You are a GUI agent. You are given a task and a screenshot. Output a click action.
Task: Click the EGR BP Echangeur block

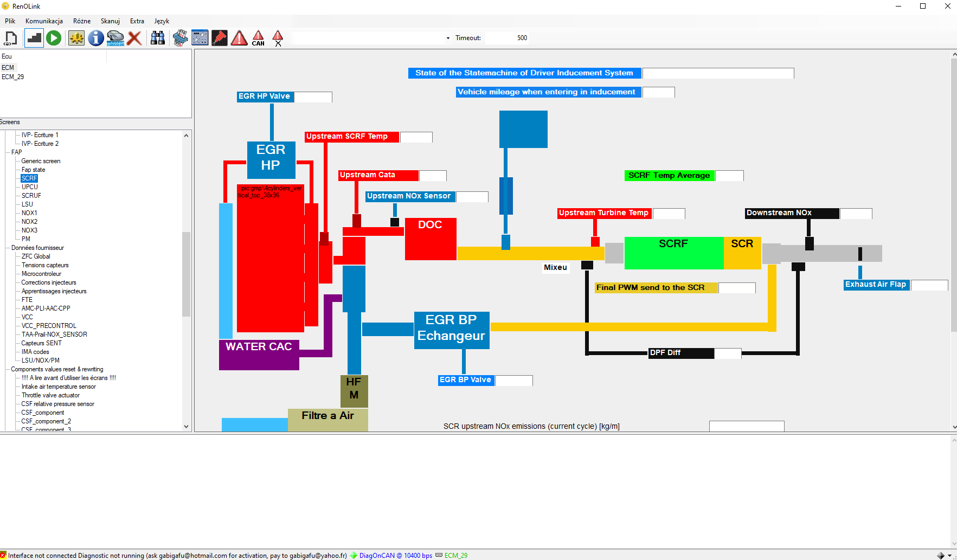pos(452,330)
